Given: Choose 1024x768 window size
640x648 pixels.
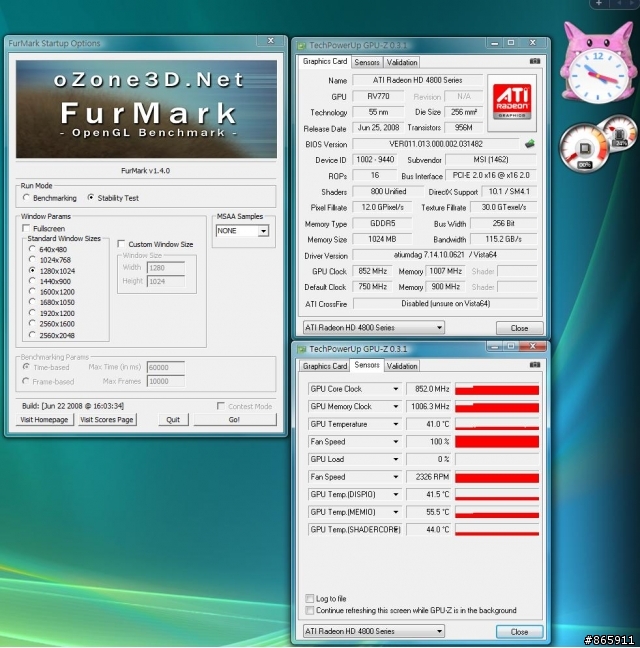Looking at the screenshot, I should click(32, 260).
